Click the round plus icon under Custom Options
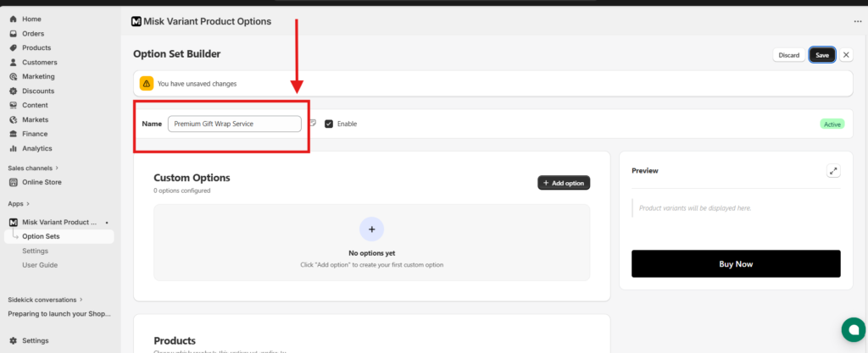 [371, 229]
